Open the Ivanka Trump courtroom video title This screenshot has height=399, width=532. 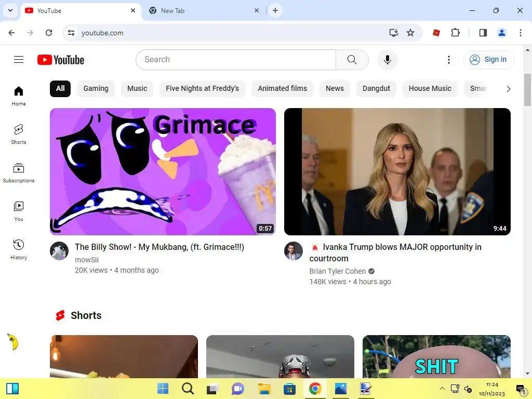[395, 253]
